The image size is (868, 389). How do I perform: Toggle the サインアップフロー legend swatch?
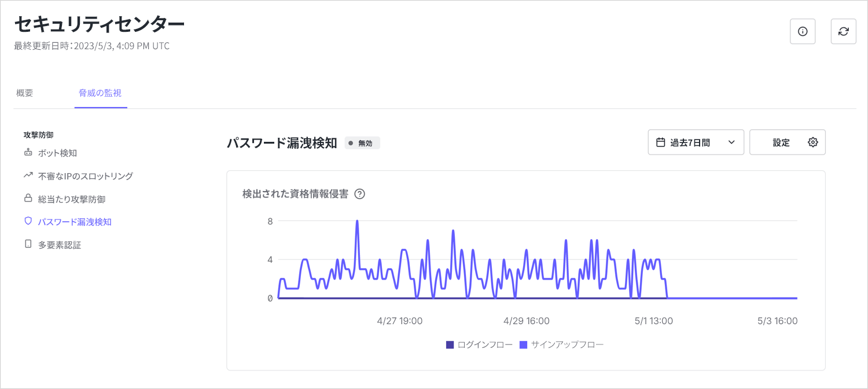coord(523,344)
